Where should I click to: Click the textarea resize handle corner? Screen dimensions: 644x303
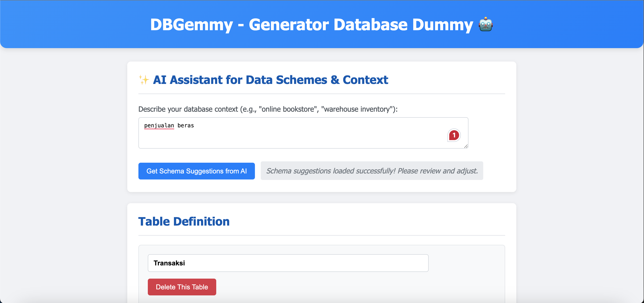(466, 146)
